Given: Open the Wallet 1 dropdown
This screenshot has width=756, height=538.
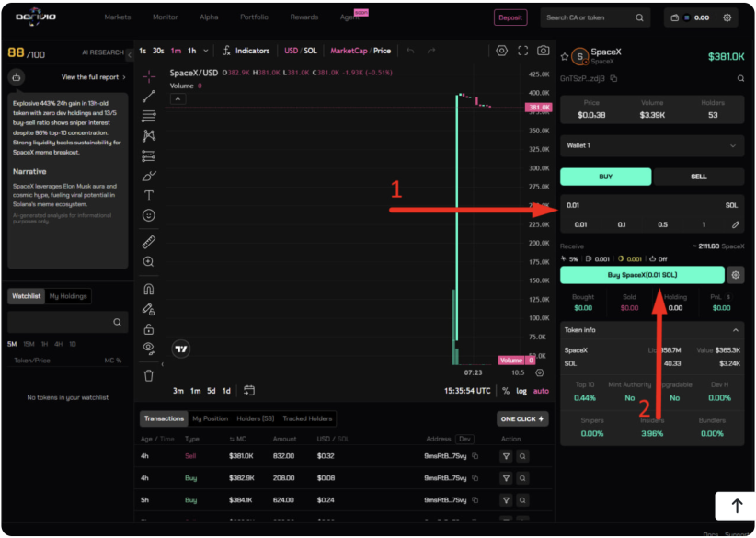Looking at the screenshot, I should pos(651,145).
